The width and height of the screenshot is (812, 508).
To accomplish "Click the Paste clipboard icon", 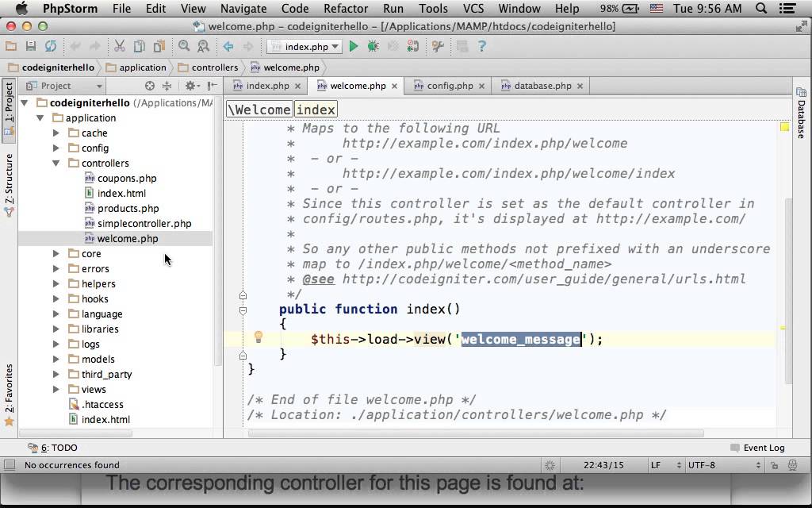I will click(x=159, y=47).
